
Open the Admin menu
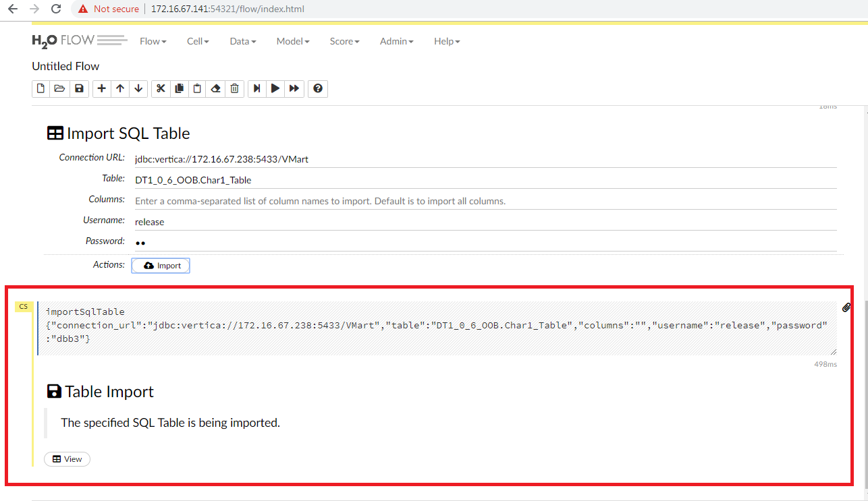pos(396,41)
